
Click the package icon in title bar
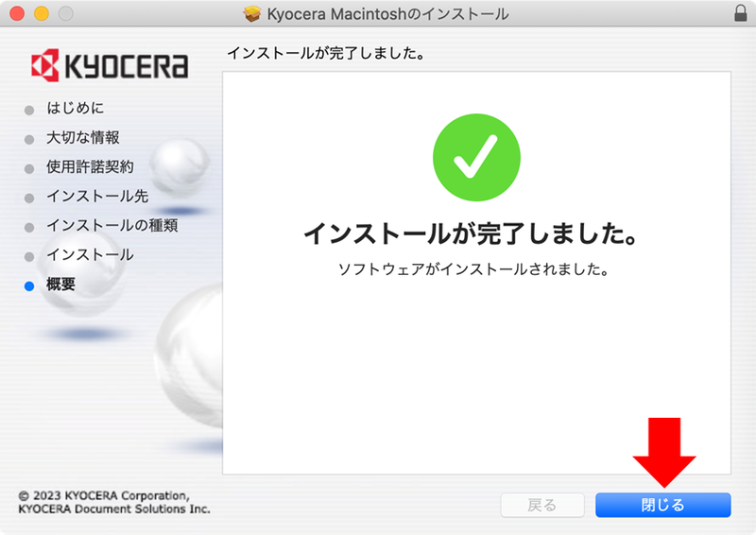click(251, 13)
